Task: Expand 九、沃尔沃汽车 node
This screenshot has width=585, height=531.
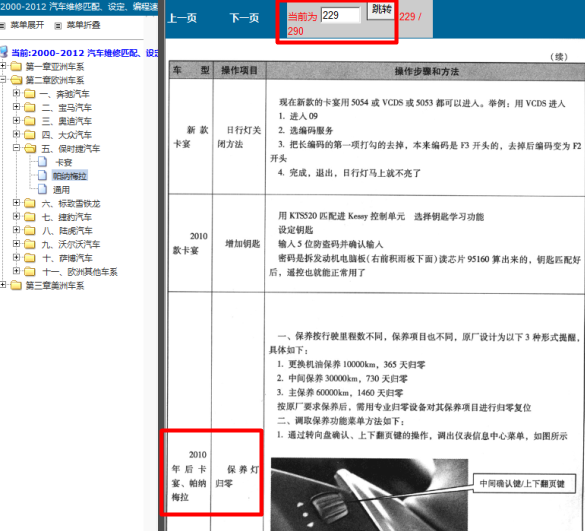Action: 16,244
